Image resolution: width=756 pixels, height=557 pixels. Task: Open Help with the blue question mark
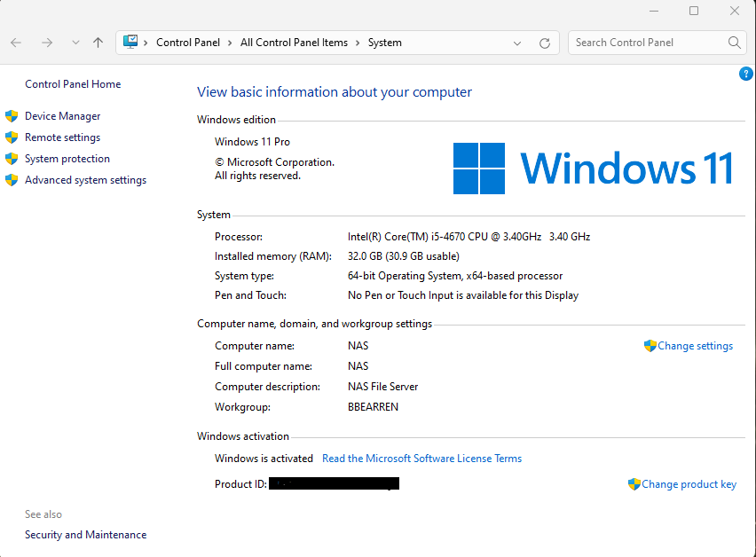click(746, 74)
